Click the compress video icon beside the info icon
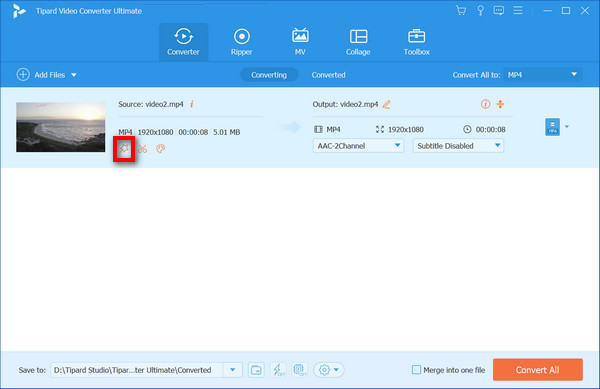 pos(500,104)
